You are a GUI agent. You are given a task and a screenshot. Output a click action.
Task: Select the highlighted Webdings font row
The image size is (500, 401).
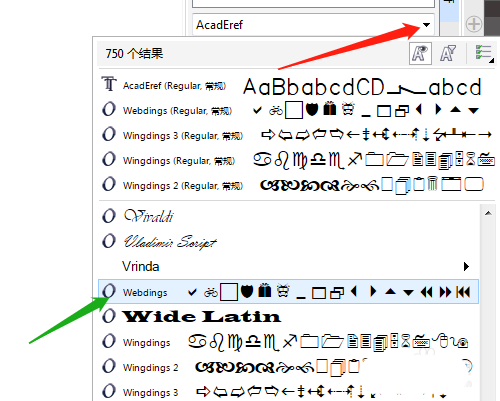(x=289, y=292)
